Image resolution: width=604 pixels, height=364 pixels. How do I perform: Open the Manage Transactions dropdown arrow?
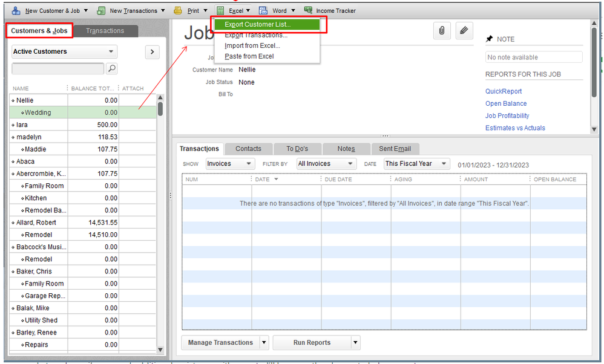click(x=264, y=342)
